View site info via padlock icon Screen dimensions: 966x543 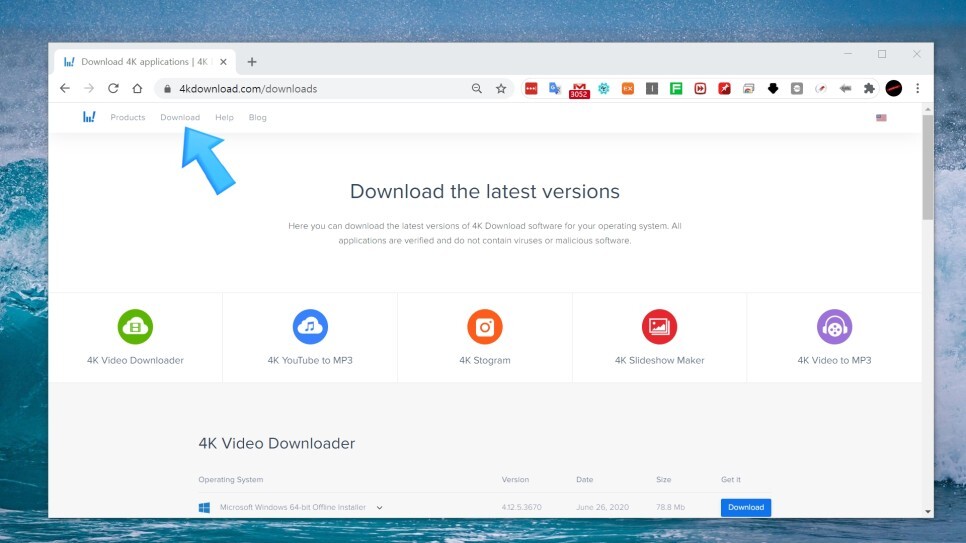click(x=167, y=89)
